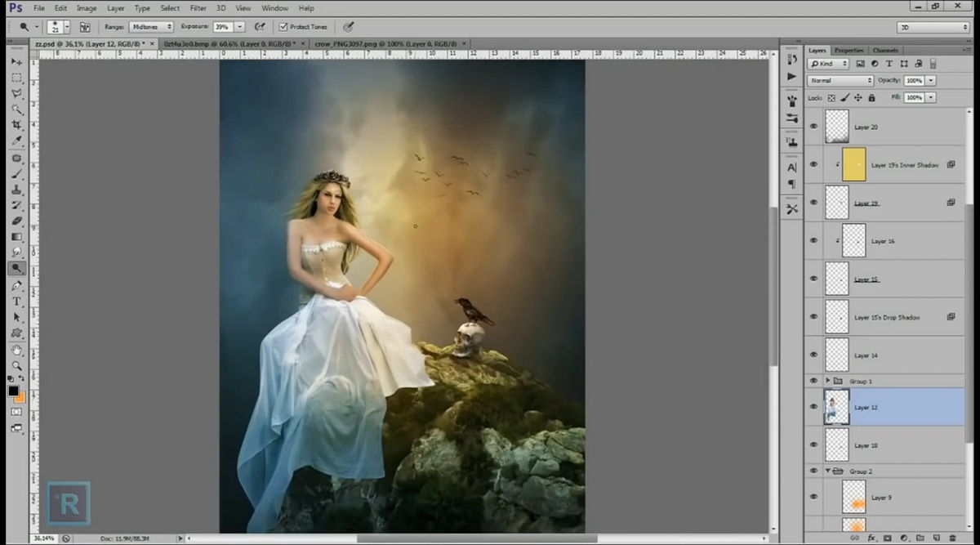Image resolution: width=980 pixels, height=545 pixels.
Task: Open the Actions panel play icon
Action: tap(791, 76)
